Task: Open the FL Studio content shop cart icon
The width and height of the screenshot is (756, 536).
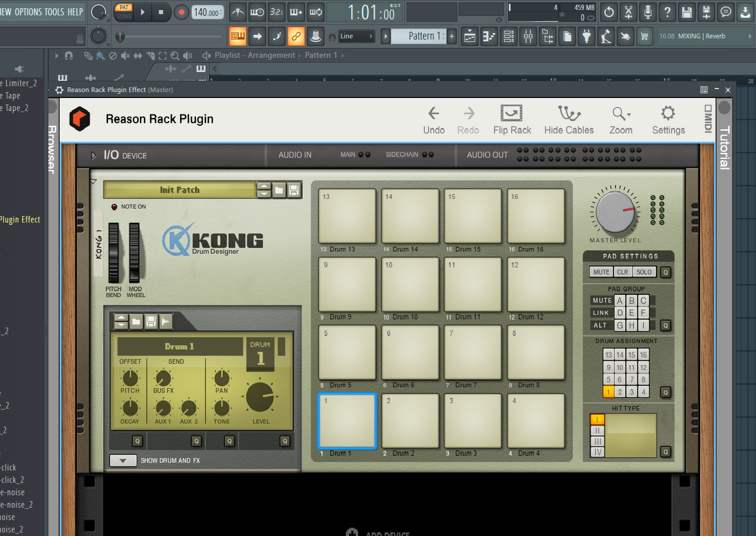Action: coord(644,36)
